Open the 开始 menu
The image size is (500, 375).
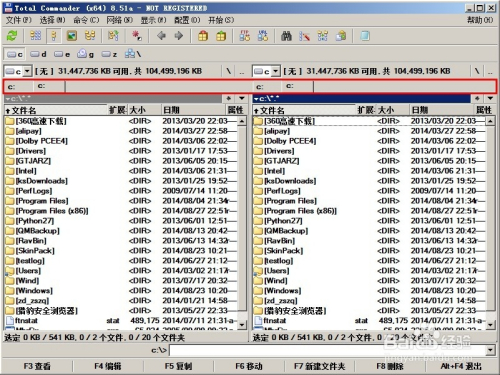(221, 20)
